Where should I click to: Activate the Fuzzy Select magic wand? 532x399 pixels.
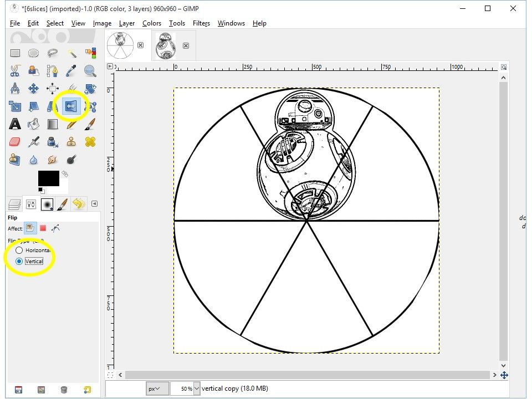(x=71, y=53)
